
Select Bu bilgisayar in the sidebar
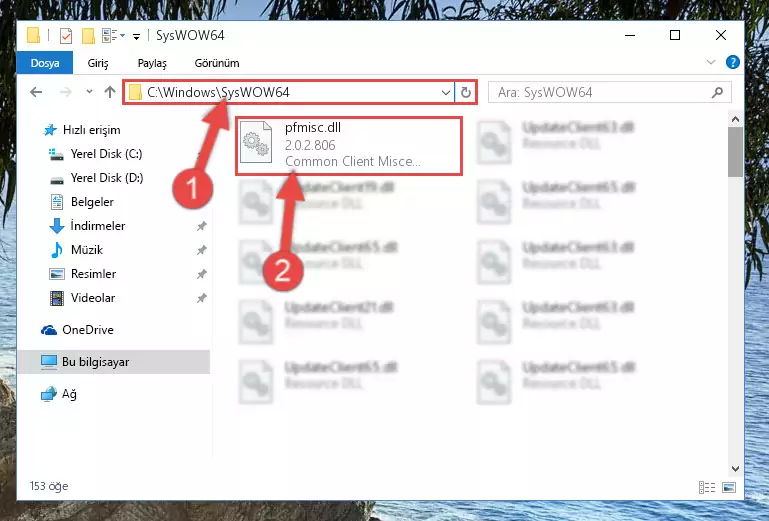[114, 362]
